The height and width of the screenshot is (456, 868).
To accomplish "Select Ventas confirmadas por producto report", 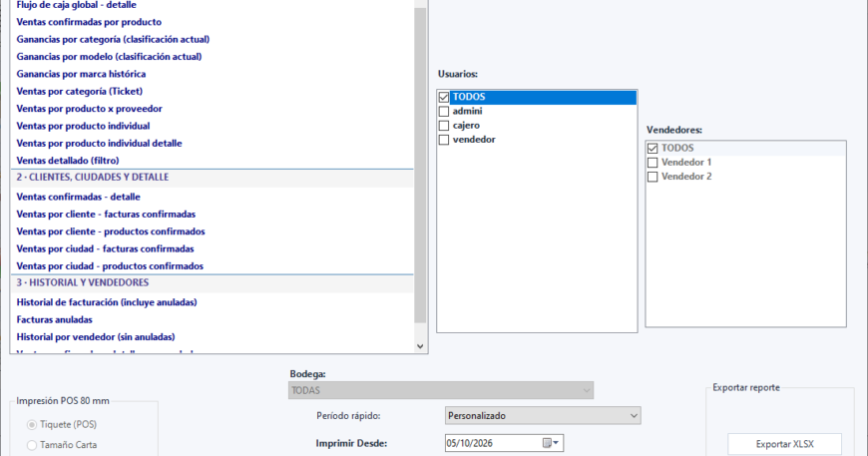I will pyautogui.click(x=89, y=22).
